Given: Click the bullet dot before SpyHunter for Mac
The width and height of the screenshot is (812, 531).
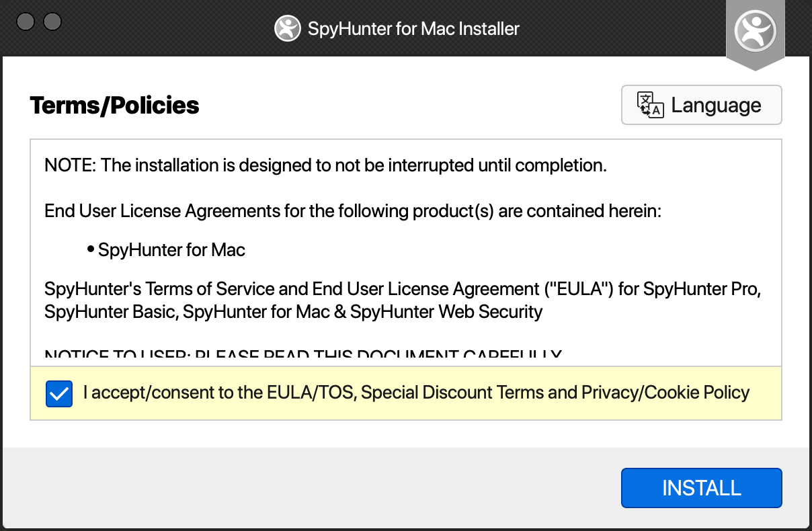Looking at the screenshot, I should point(90,250).
